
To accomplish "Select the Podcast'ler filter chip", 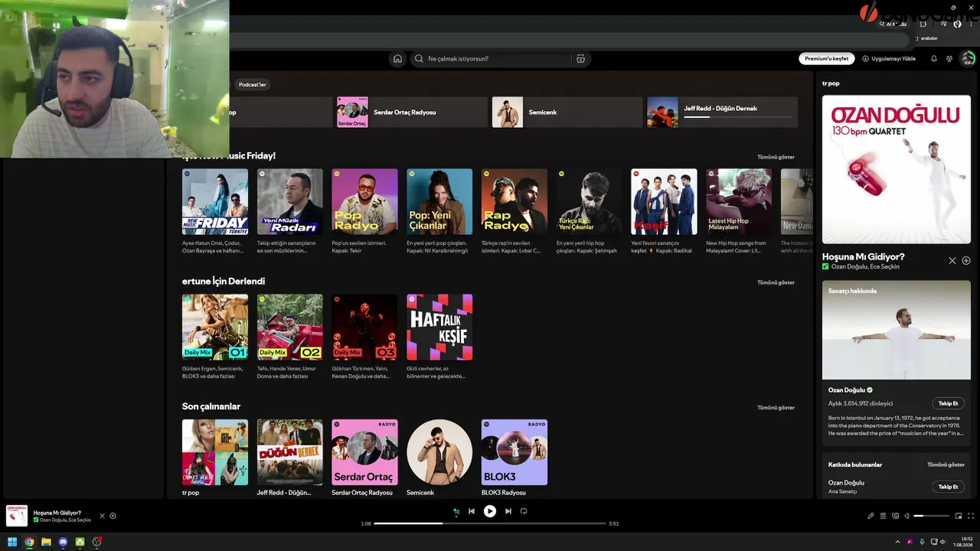I will pyautogui.click(x=253, y=85).
